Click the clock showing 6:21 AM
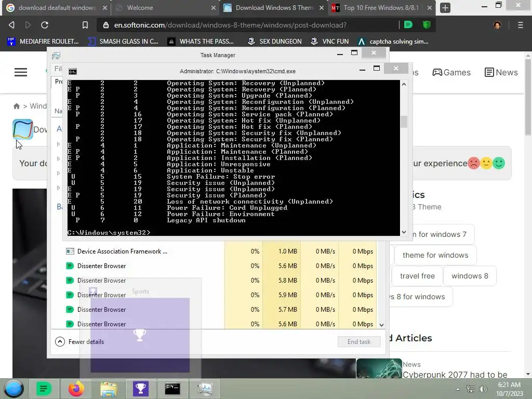 509,385
